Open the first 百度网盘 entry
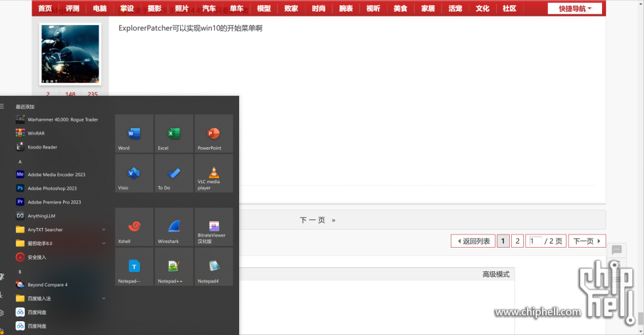Viewport: 644px width, 335px height. click(60, 312)
